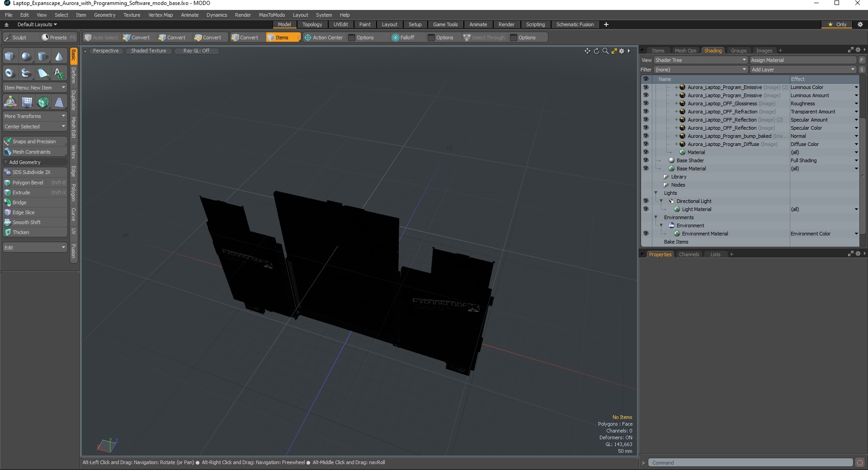Screen dimensions: 868x470
Task: Expand the Library tree node
Action: [x=666, y=177]
